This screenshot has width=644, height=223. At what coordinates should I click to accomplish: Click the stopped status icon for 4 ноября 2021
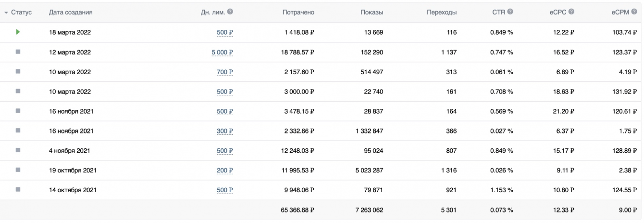[18, 150]
